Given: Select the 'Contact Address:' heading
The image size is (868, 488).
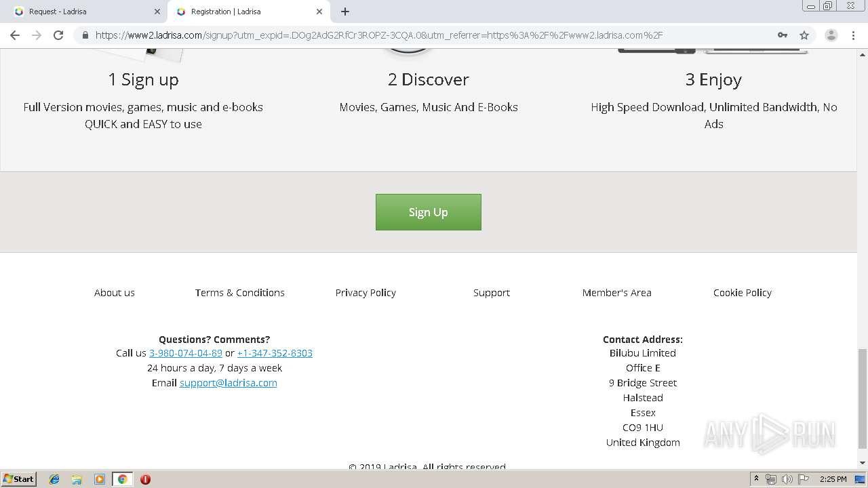Looking at the screenshot, I should point(643,340).
